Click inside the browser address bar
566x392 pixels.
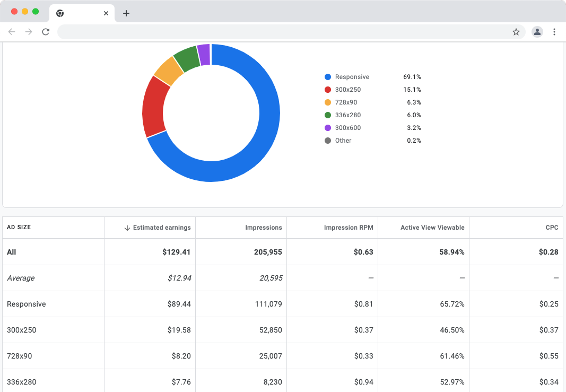click(265, 32)
